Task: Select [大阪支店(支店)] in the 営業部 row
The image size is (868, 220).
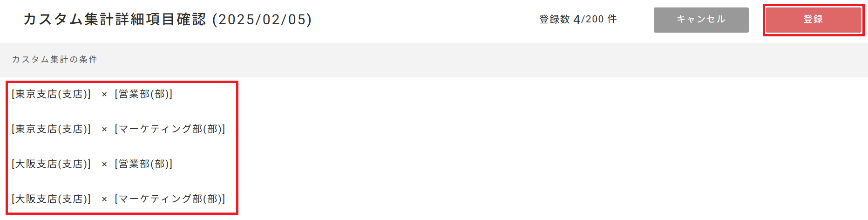Action: coord(51,164)
